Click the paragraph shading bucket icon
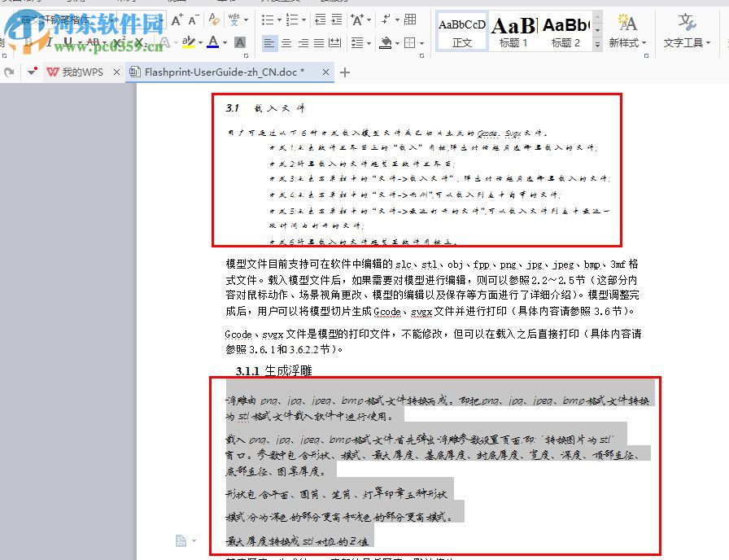This screenshot has height=560, width=729. coord(385,42)
